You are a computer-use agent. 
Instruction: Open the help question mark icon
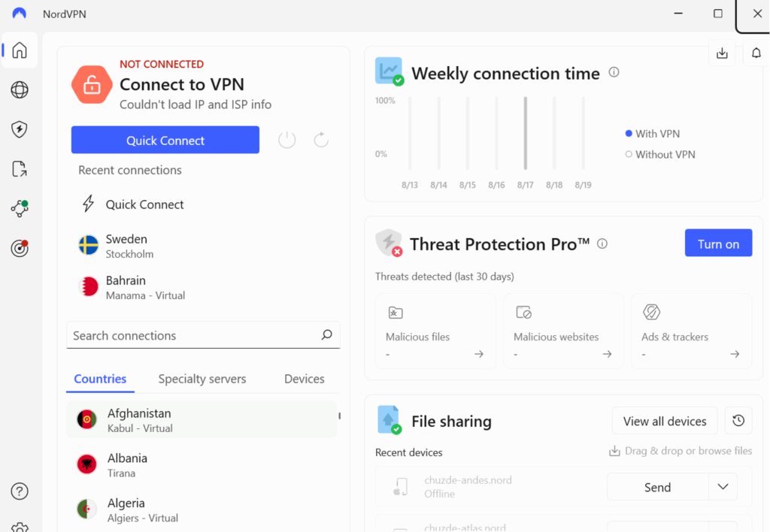(20, 491)
